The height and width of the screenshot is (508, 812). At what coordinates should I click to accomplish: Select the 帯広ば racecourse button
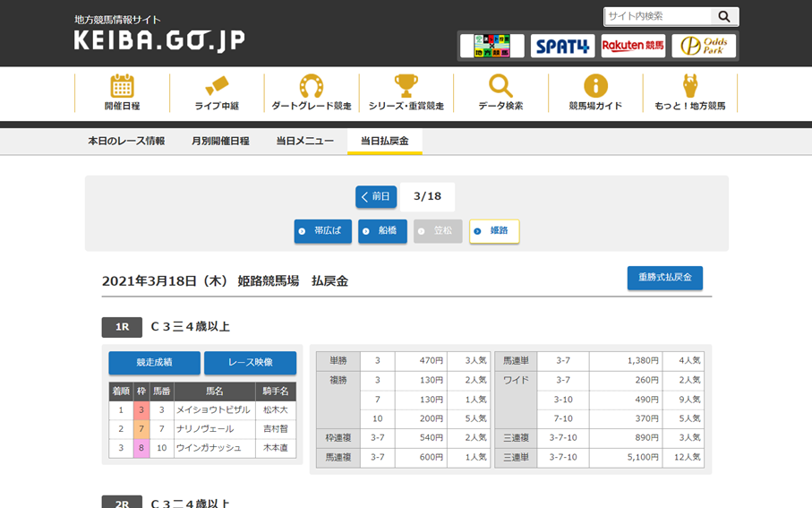pos(322,231)
